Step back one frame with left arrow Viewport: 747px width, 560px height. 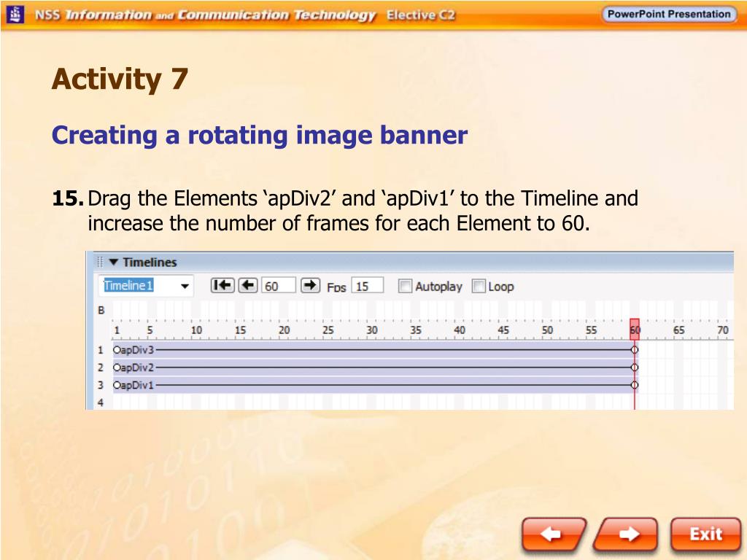click(248, 285)
